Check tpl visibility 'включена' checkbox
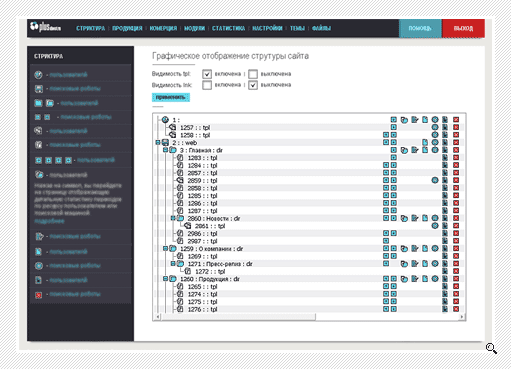Image resolution: width=511 pixels, height=369 pixels. tap(207, 74)
